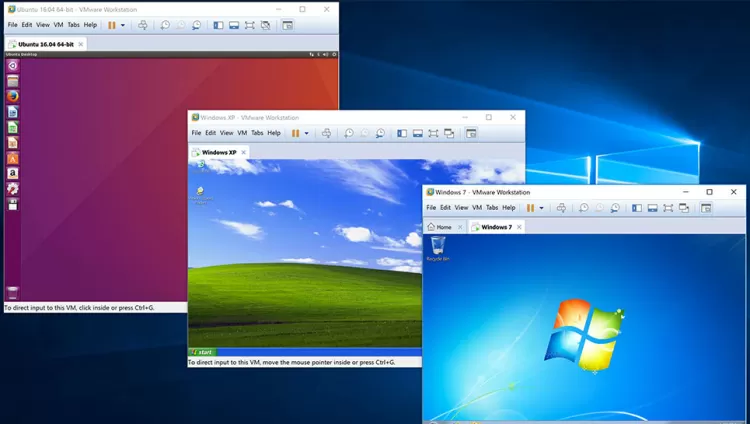Toggle library sidebar in Windows XP window
The width and height of the screenshot is (750, 424).
click(402, 134)
